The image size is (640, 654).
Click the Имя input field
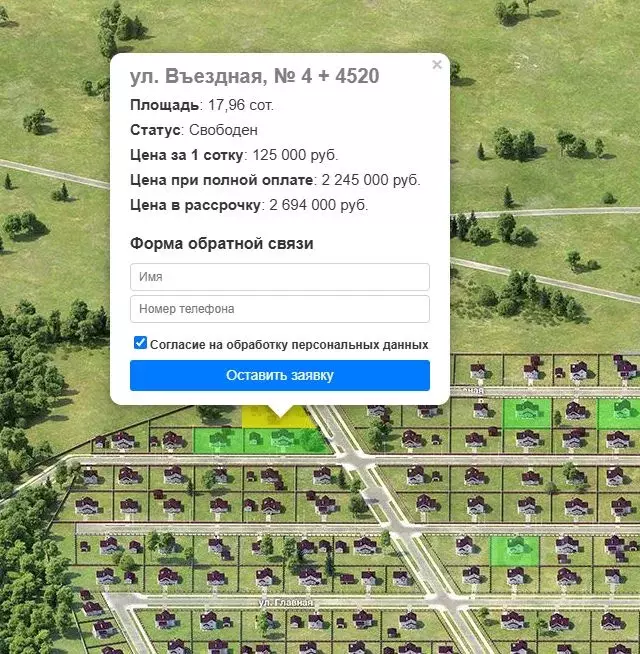point(279,277)
